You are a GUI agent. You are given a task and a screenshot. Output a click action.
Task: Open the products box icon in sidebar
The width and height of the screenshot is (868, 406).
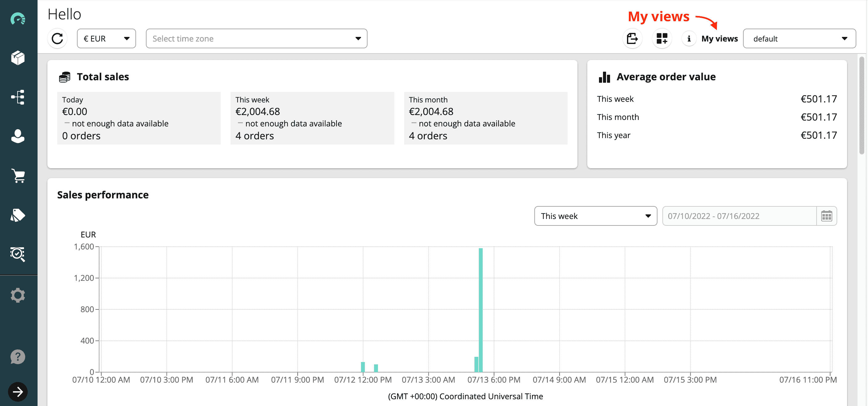click(x=18, y=58)
